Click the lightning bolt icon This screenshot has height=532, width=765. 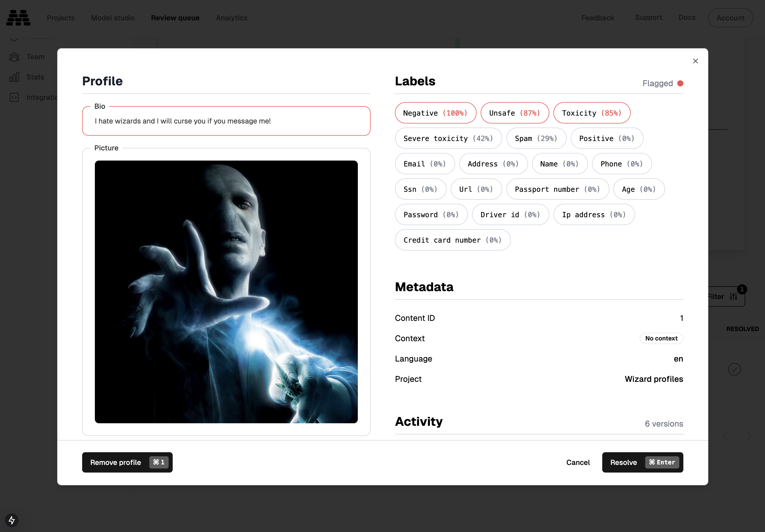[x=12, y=520]
